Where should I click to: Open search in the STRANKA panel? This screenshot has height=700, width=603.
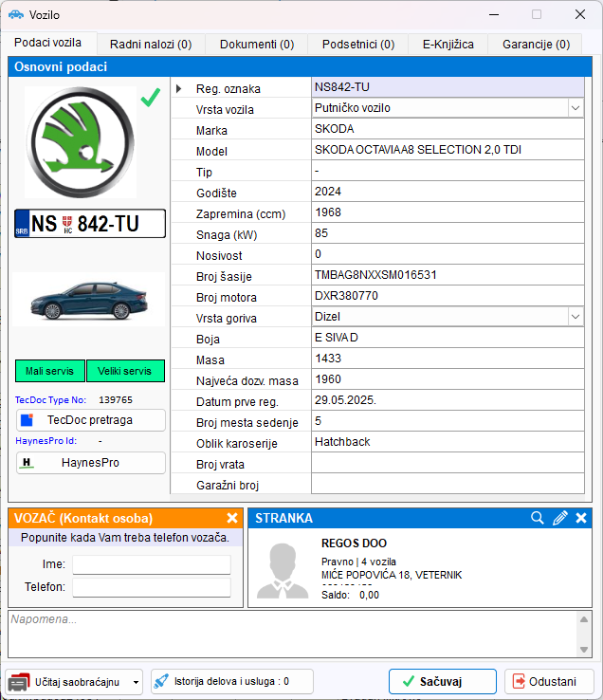538,518
